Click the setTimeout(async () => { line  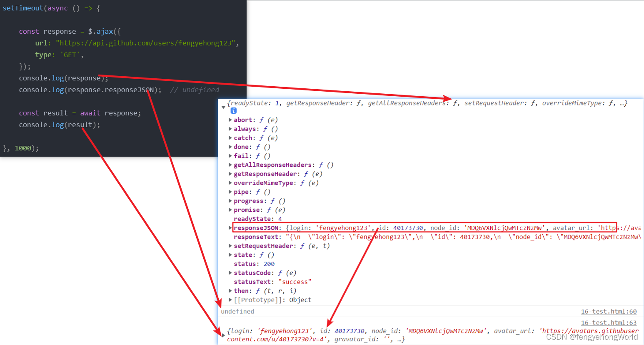point(51,8)
